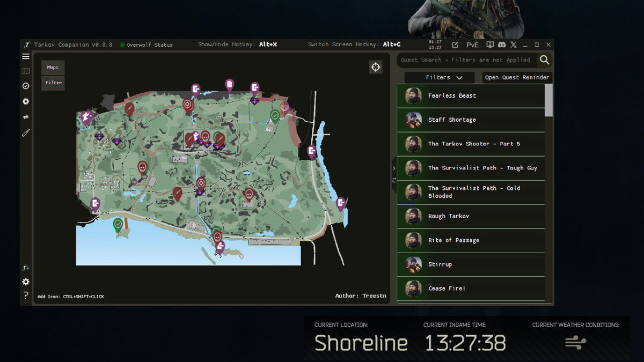Click the swap arrows icon in sidebar
This screenshot has height=362, width=644.
pos(25,117)
